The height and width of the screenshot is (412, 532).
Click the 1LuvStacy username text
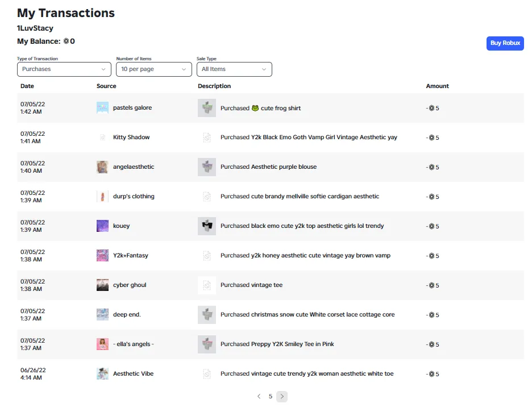tap(35, 28)
